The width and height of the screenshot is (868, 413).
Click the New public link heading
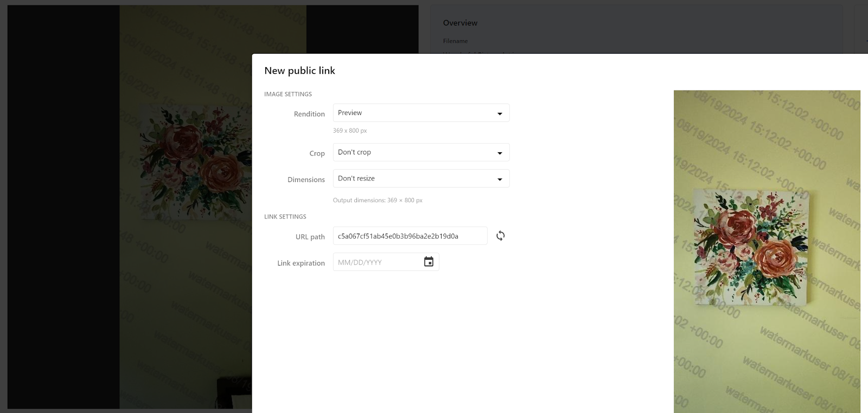pos(299,70)
